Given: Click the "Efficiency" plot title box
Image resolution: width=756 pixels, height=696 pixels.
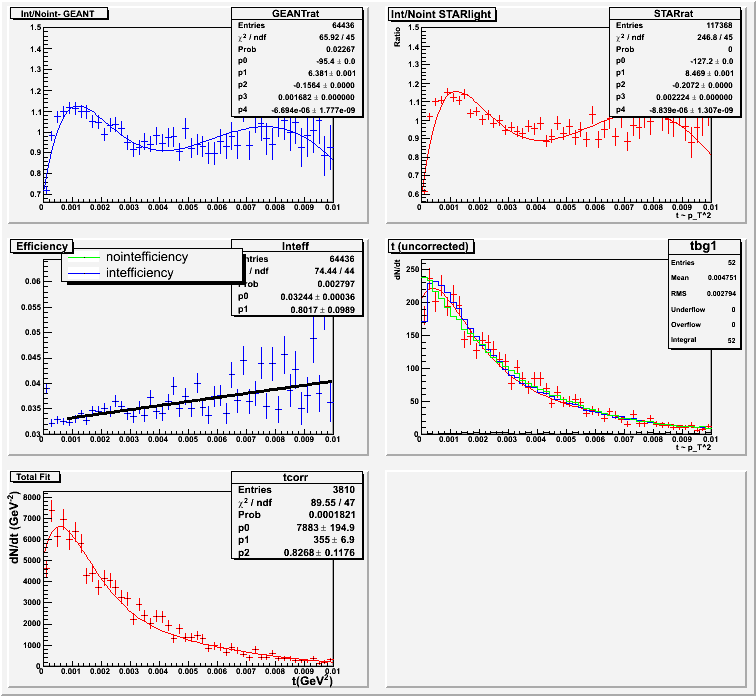Looking at the screenshot, I should pos(40,245).
